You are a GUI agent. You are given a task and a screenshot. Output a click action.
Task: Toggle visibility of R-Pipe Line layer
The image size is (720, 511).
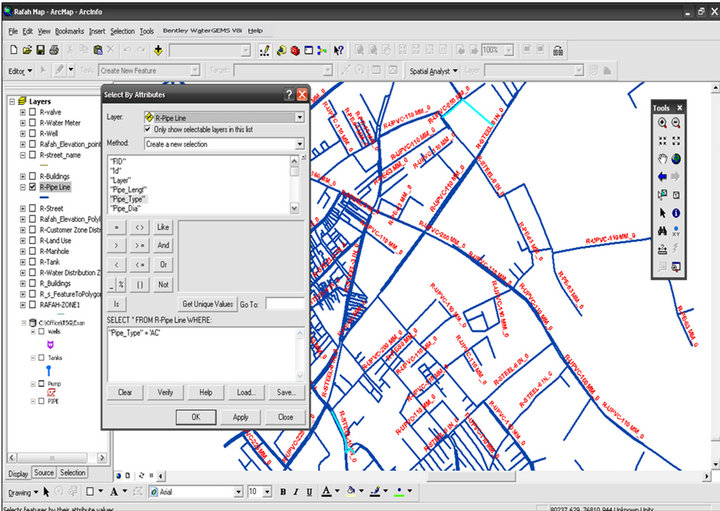[32, 187]
